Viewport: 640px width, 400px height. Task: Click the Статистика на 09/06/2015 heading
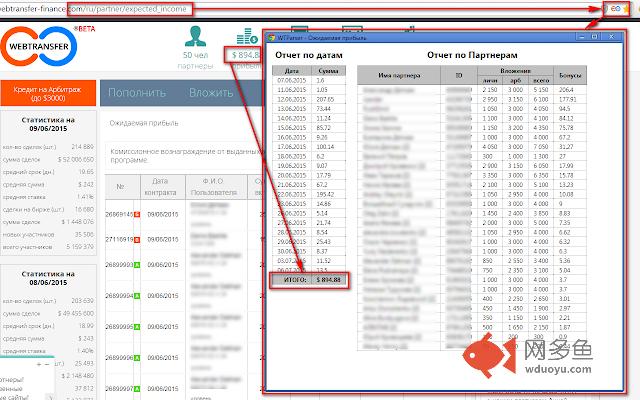click(48, 124)
